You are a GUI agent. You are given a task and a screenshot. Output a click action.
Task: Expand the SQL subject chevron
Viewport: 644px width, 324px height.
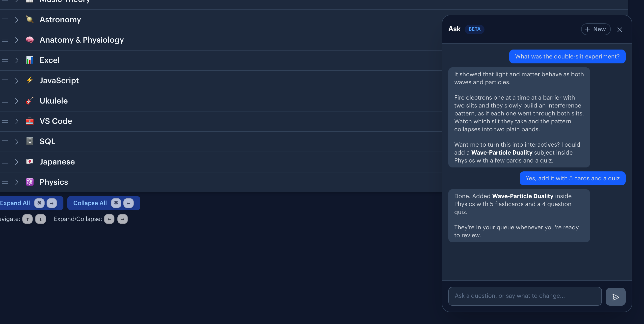click(x=17, y=141)
